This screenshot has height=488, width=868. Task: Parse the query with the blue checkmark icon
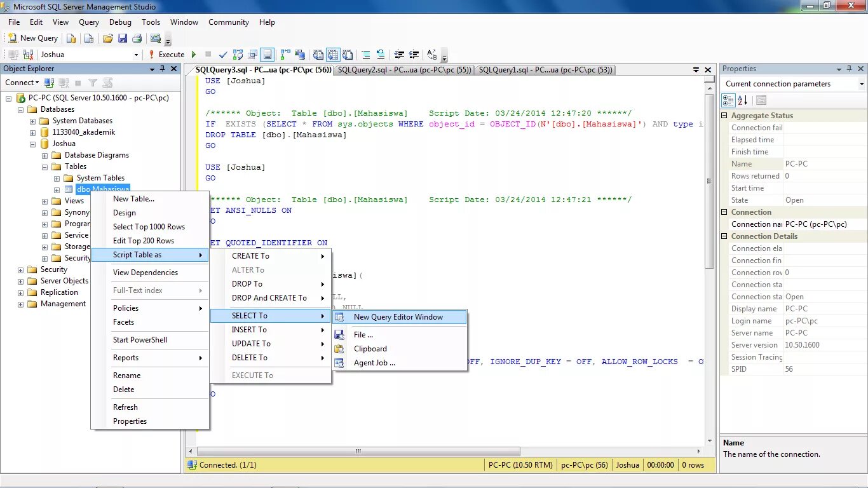point(223,55)
